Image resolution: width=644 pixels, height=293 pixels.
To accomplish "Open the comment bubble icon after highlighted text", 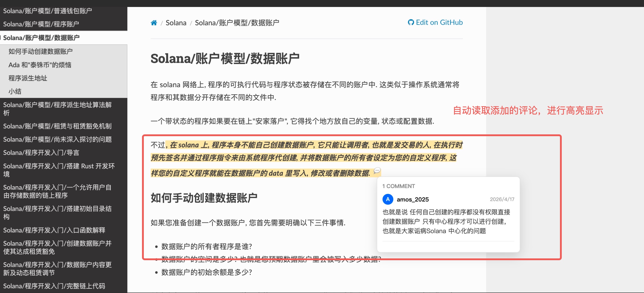I will [x=377, y=171].
